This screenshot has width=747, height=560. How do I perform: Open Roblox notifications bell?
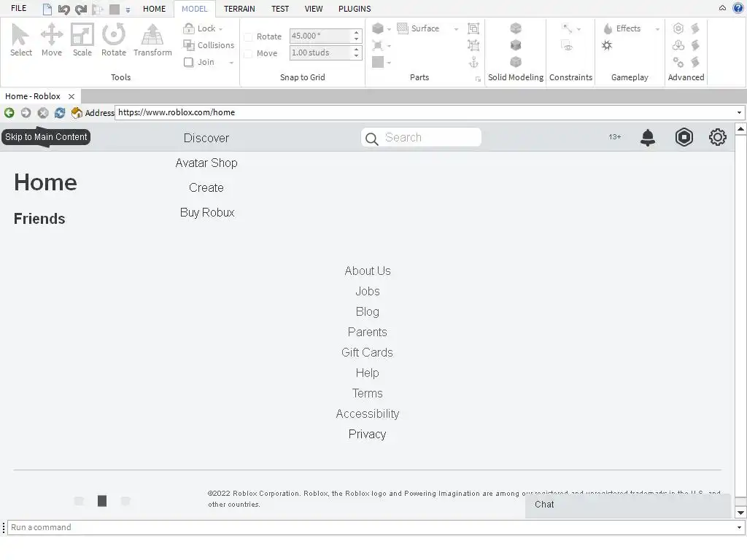click(648, 138)
